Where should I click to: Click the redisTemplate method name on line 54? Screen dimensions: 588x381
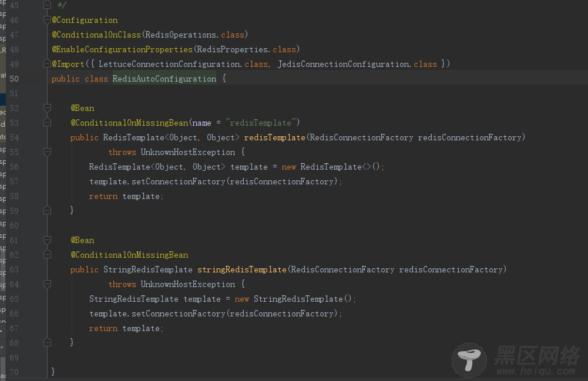tap(274, 137)
